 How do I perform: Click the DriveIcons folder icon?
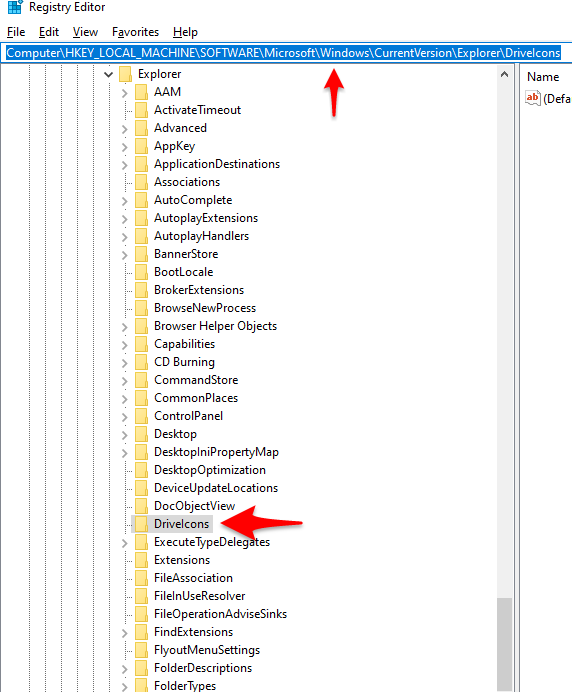(141, 524)
